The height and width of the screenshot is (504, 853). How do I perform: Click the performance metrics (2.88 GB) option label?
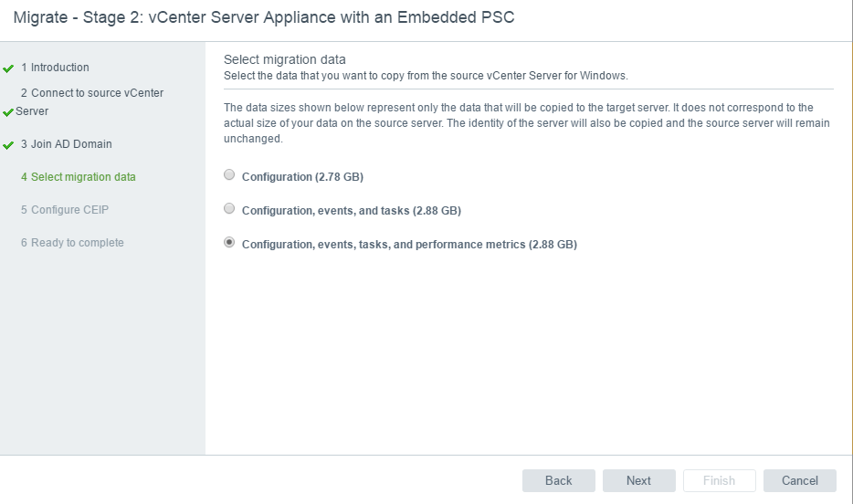pos(409,245)
